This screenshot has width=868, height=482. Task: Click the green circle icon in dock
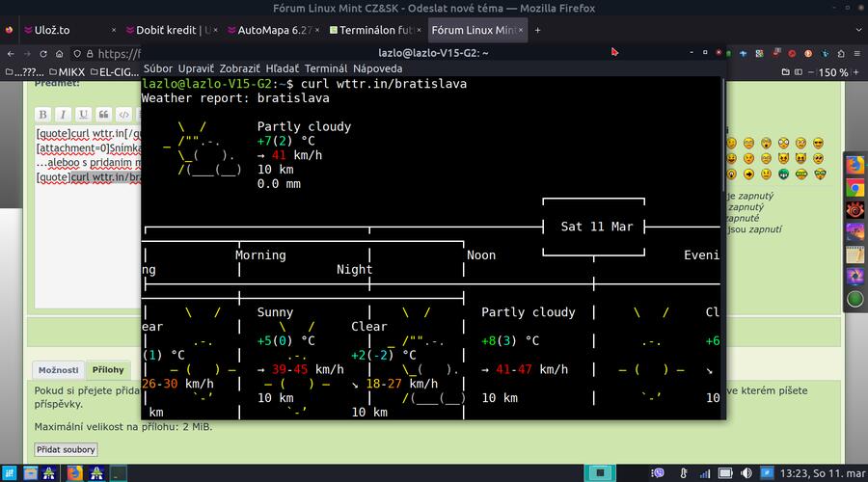[x=854, y=299]
